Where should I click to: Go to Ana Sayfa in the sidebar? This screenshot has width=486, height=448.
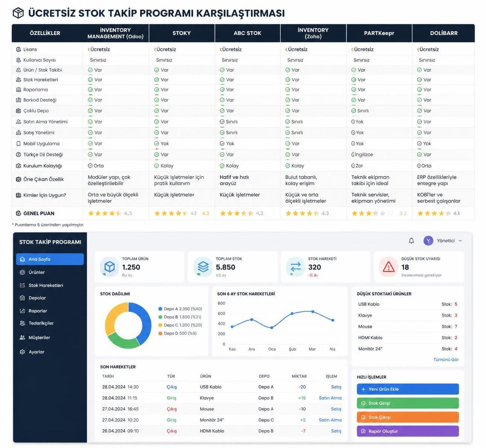tap(50, 259)
